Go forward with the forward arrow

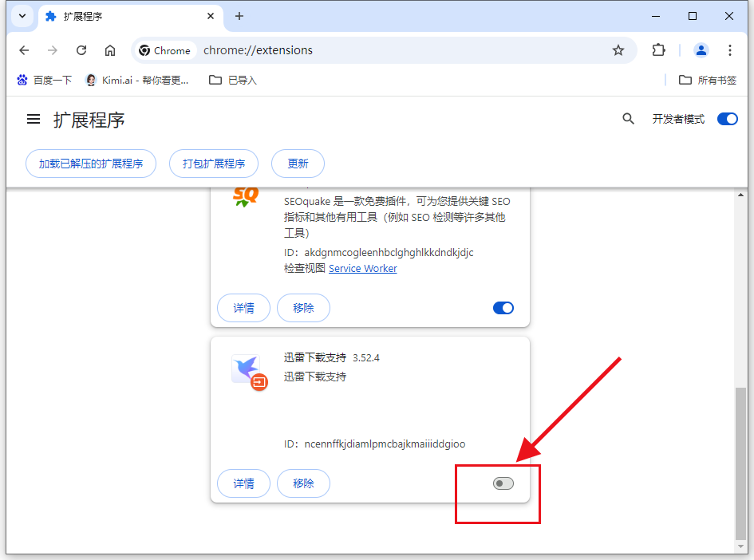click(x=53, y=50)
